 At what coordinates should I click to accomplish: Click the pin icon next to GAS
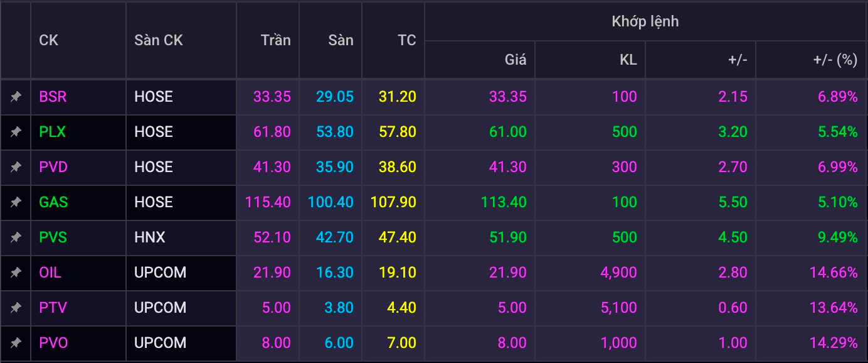click(16, 202)
